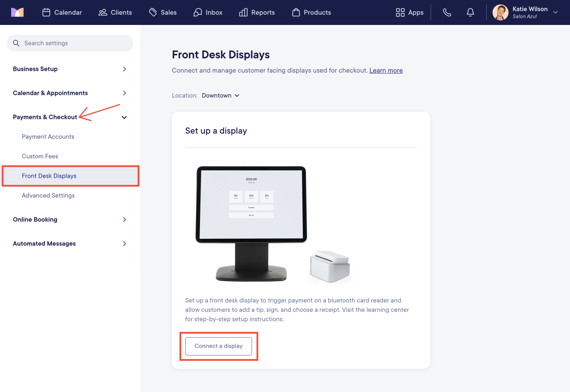
Task: Expand the Online Booking section
Action: (70, 220)
